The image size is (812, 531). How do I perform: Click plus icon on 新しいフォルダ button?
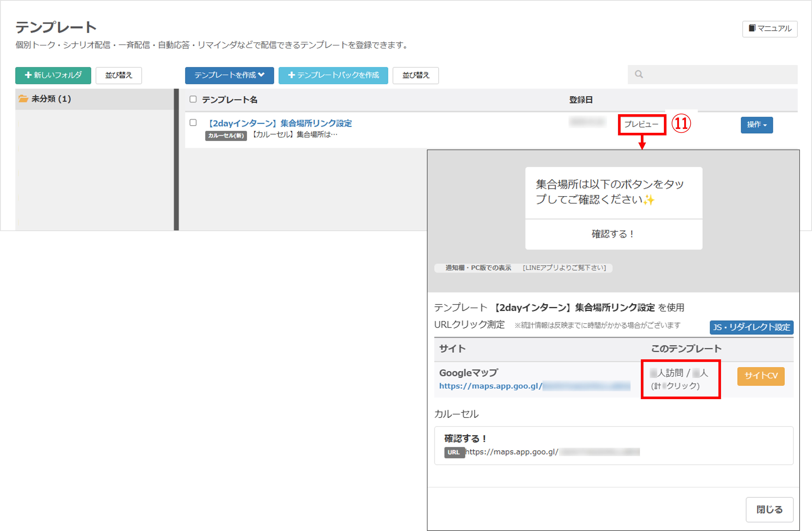pyautogui.click(x=28, y=75)
